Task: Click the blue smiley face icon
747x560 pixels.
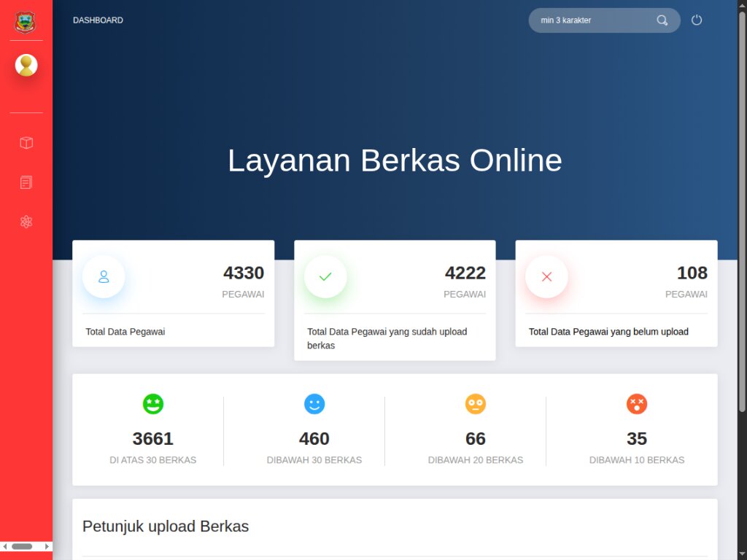Action: click(x=314, y=404)
